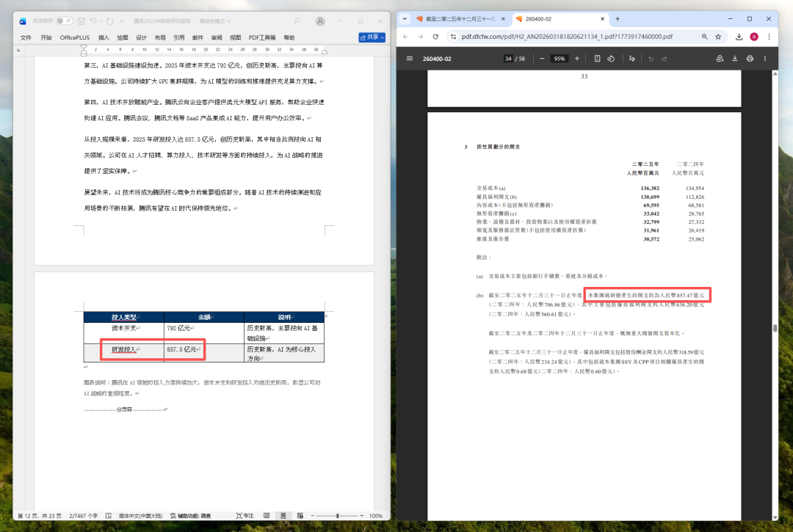This screenshot has width=793, height=532.
Task: Click the Word zoom in plus button
Action: [361, 516]
